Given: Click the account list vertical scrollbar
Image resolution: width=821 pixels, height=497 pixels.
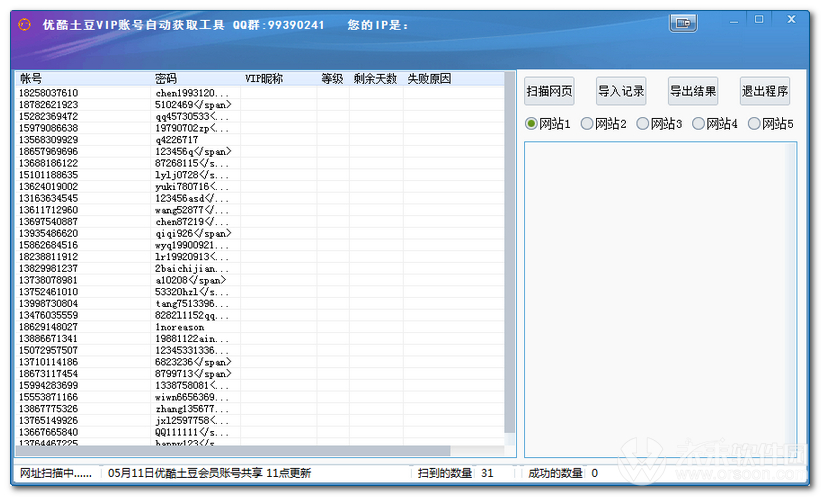Looking at the screenshot, I should 510,250.
